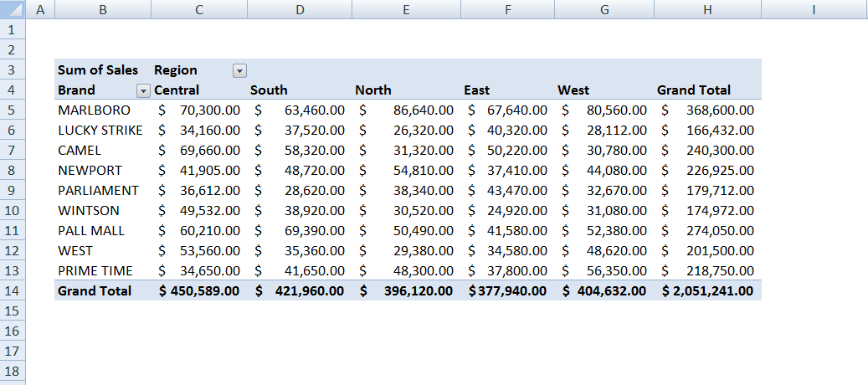Image resolution: width=868 pixels, height=385 pixels.
Task: Select column C header
Action: pyautogui.click(x=199, y=9)
